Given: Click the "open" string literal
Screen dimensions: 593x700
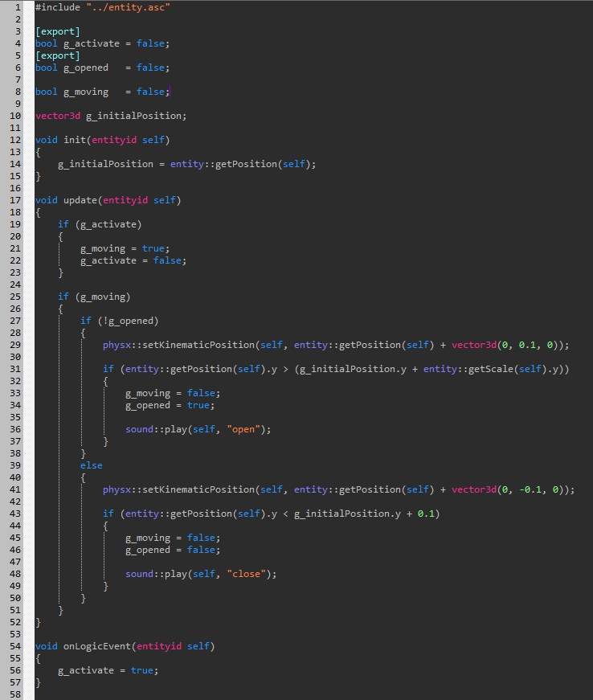Looking at the screenshot, I should pyautogui.click(x=243, y=429).
